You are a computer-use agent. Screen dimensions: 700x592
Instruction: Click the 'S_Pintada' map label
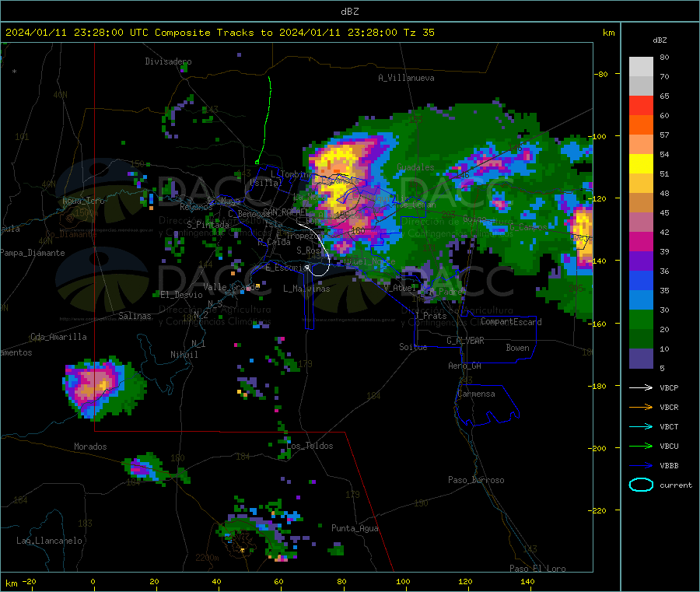click(x=208, y=225)
